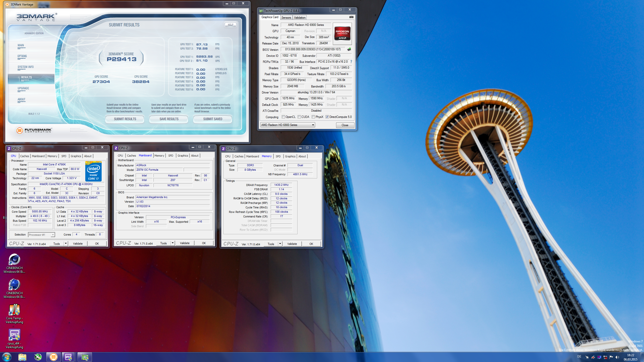Click the GPU-Z screenshot camera icon
This screenshot has height=362, width=644.
351,17
